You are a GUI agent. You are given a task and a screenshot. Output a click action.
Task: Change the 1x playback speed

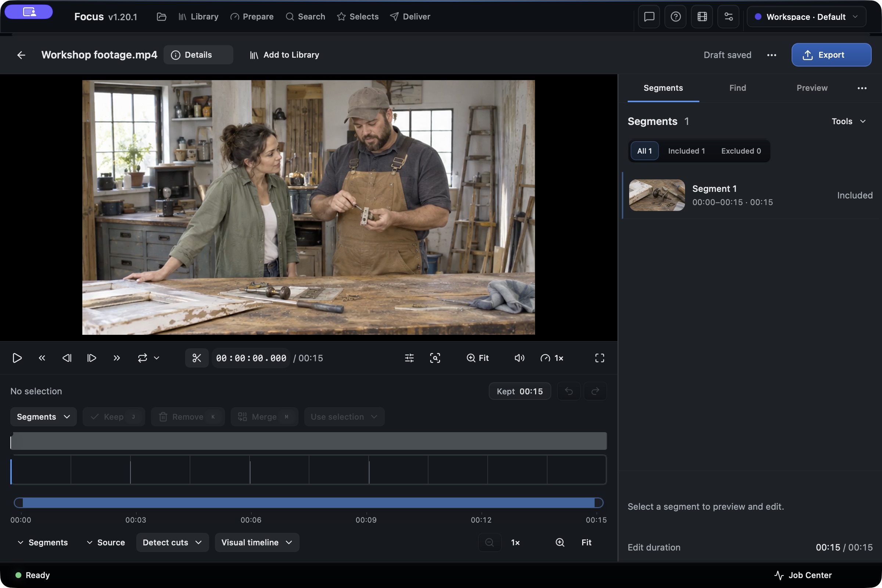click(552, 358)
